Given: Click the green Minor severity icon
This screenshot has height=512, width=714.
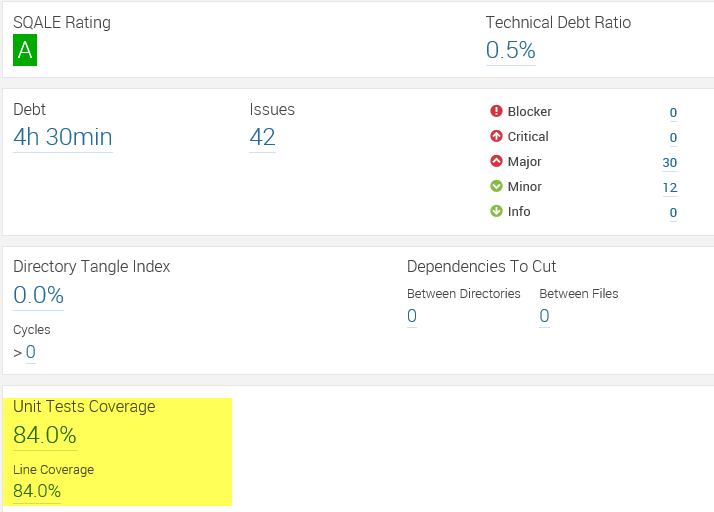Looking at the screenshot, I should click(496, 187).
